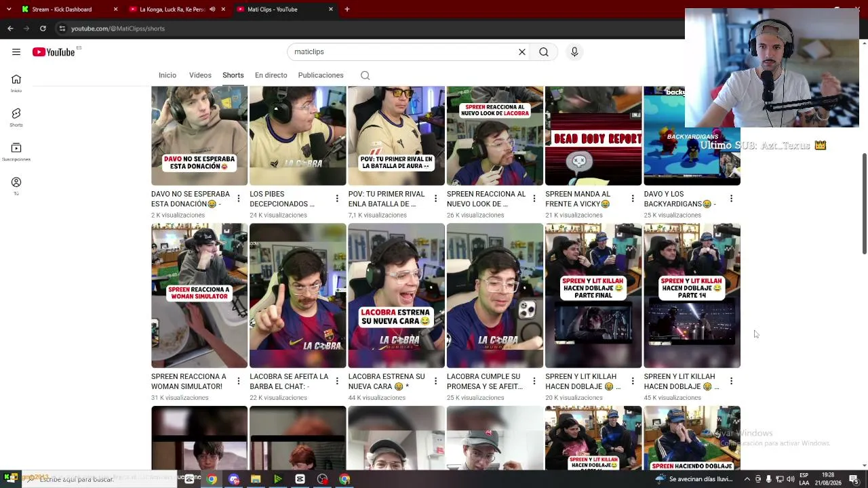Switch to the Stream - Kick Dashboard tab
Viewport: 868px width, 488px height.
[x=68, y=9]
